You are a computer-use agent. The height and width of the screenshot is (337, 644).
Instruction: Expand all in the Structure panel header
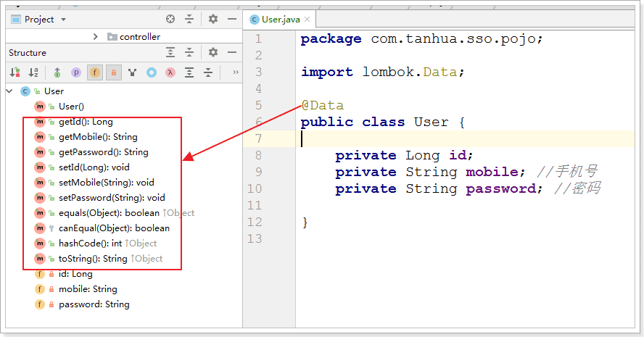coord(170,52)
